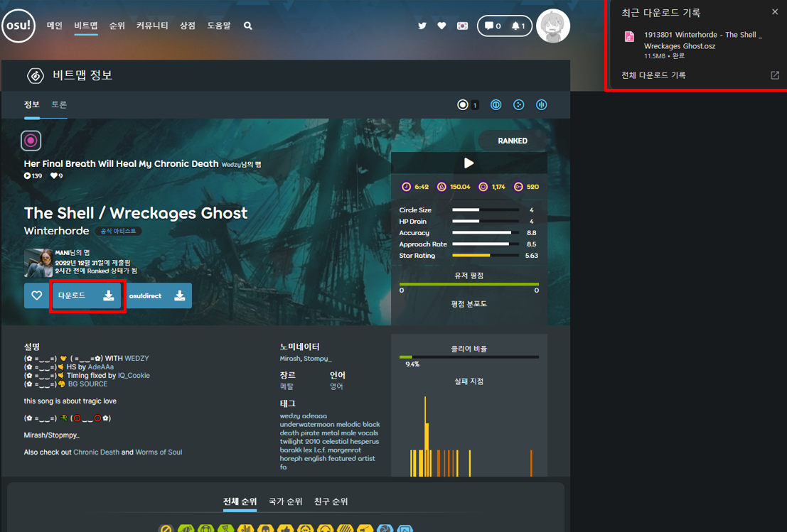Click the BPM 150.04 stat
This screenshot has width=787, height=532.
coord(454,187)
